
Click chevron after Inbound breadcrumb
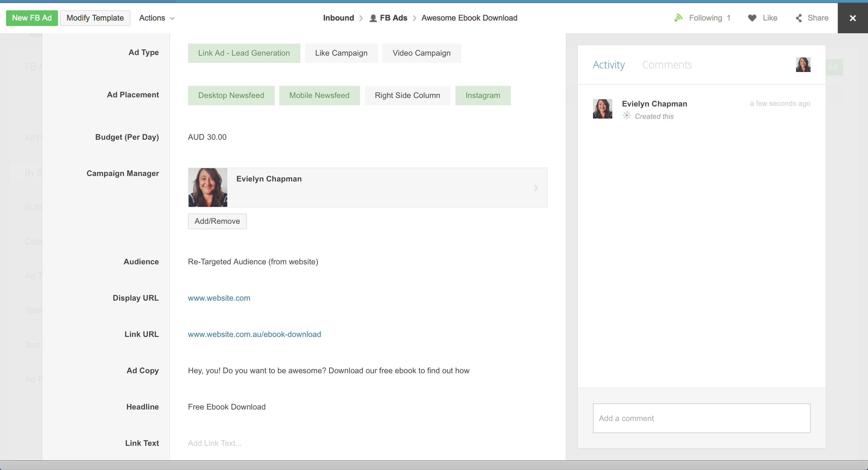click(361, 18)
